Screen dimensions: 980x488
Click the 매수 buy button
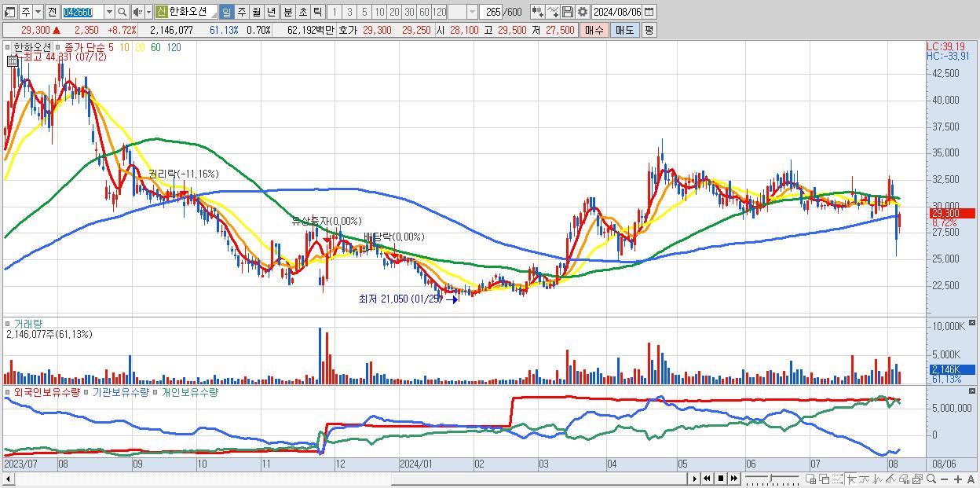tap(594, 30)
